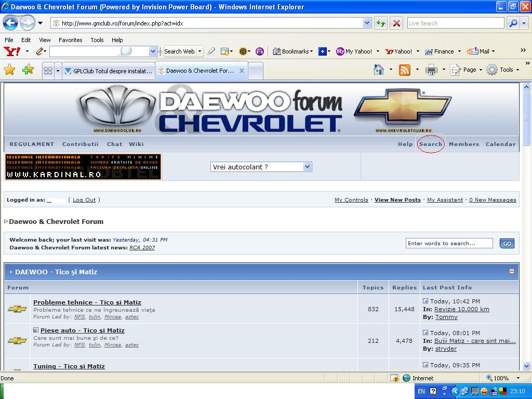Image resolution: width=532 pixels, height=399 pixels.
Task: Open a new blank tab
Action: point(256,71)
